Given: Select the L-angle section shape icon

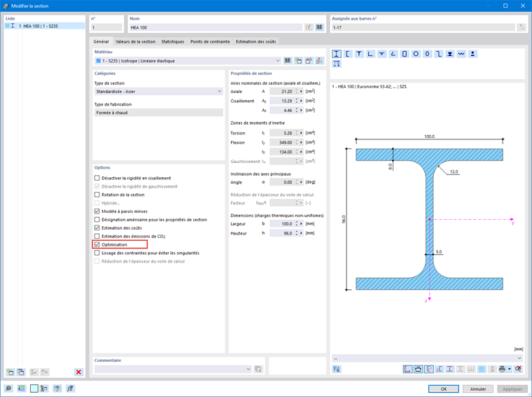Looking at the screenshot, I should pos(370,54).
